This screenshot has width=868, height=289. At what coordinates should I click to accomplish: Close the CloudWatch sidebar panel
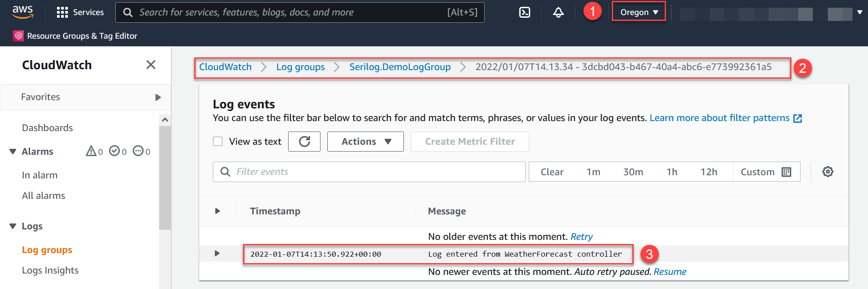point(151,65)
